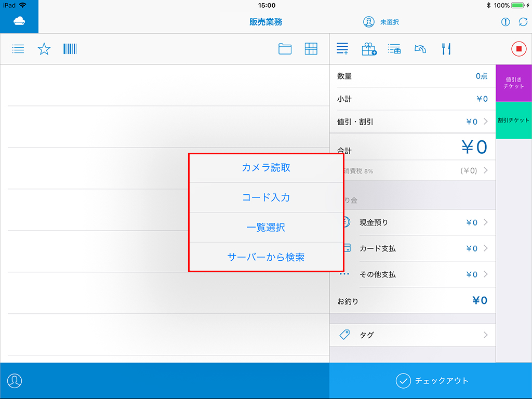The image size is (532, 399).
Task: Choose 一覧選択 from popup menu
Action: (x=266, y=228)
